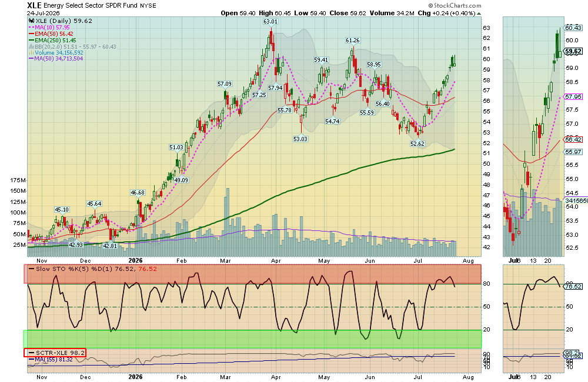Click the 57.25 price marker

pos(259,95)
